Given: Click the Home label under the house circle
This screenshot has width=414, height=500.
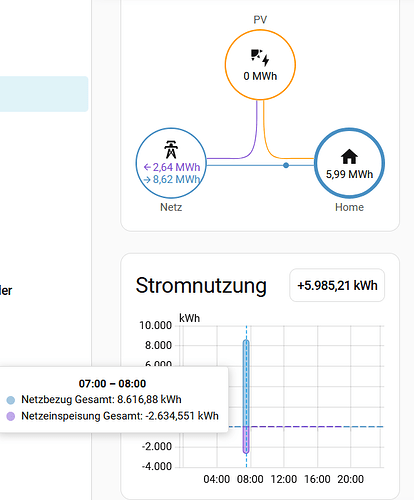Looking at the screenshot, I should [349, 207].
